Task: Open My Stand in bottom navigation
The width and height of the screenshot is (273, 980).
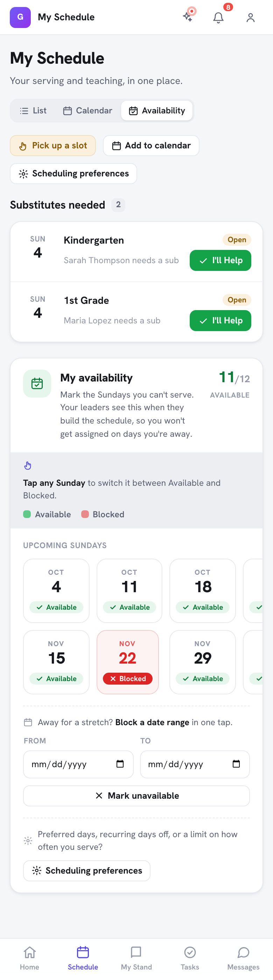Action: click(136, 958)
